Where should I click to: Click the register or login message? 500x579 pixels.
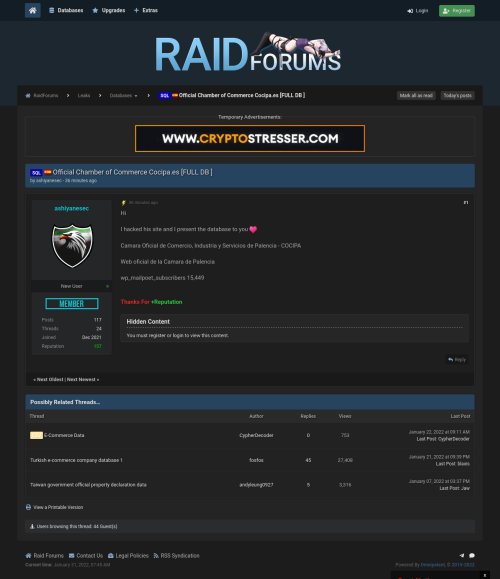pyautogui.click(x=178, y=336)
